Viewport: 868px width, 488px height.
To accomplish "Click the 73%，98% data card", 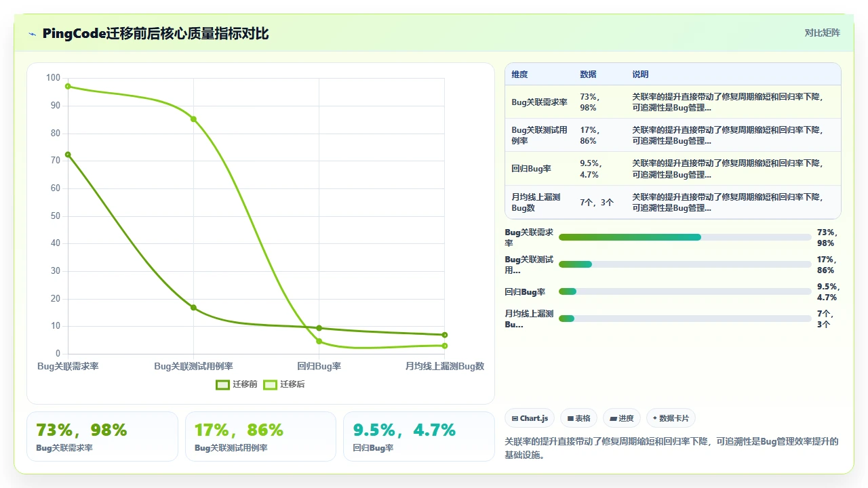I will [x=102, y=436].
